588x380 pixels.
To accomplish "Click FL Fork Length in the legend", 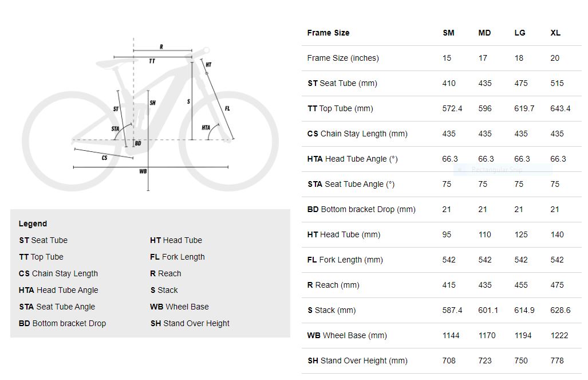I will 177,257.
